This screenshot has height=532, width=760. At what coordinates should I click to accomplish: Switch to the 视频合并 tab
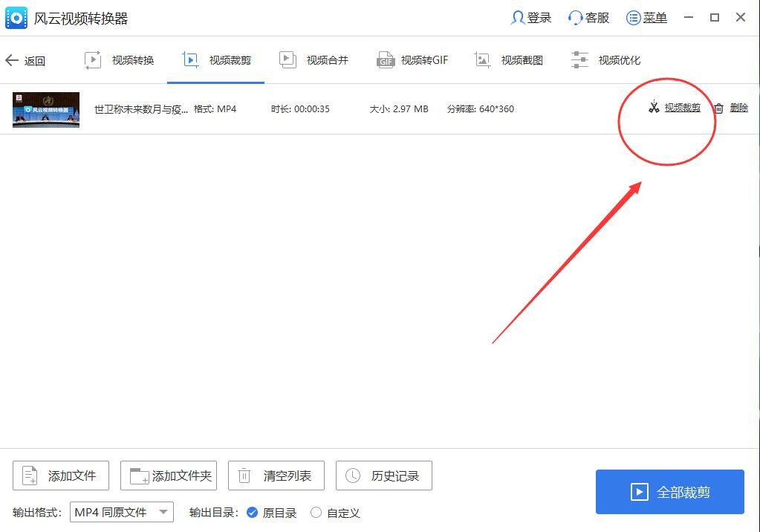[x=314, y=60]
